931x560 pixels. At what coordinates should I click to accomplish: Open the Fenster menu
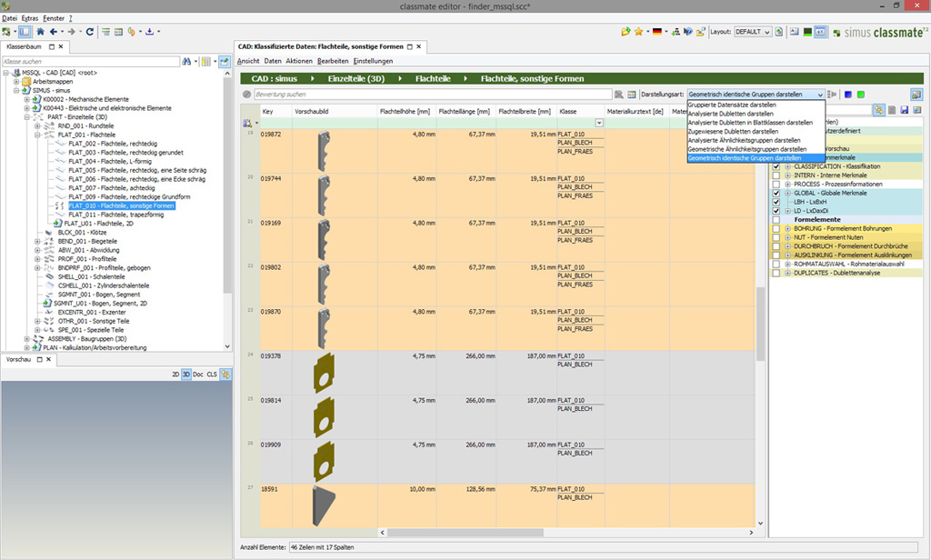click(54, 18)
